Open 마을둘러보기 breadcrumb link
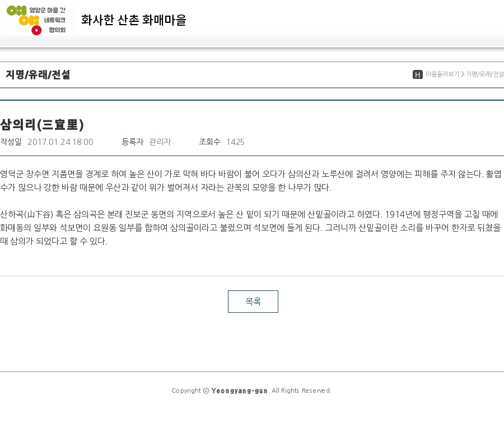The image size is (504, 428). click(x=442, y=74)
